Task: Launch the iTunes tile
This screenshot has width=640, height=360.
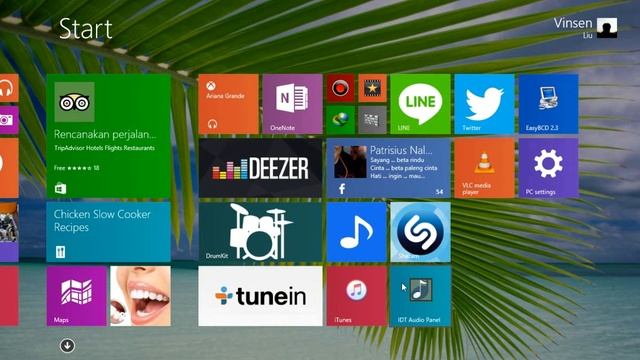Action: click(x=356, y=296)
